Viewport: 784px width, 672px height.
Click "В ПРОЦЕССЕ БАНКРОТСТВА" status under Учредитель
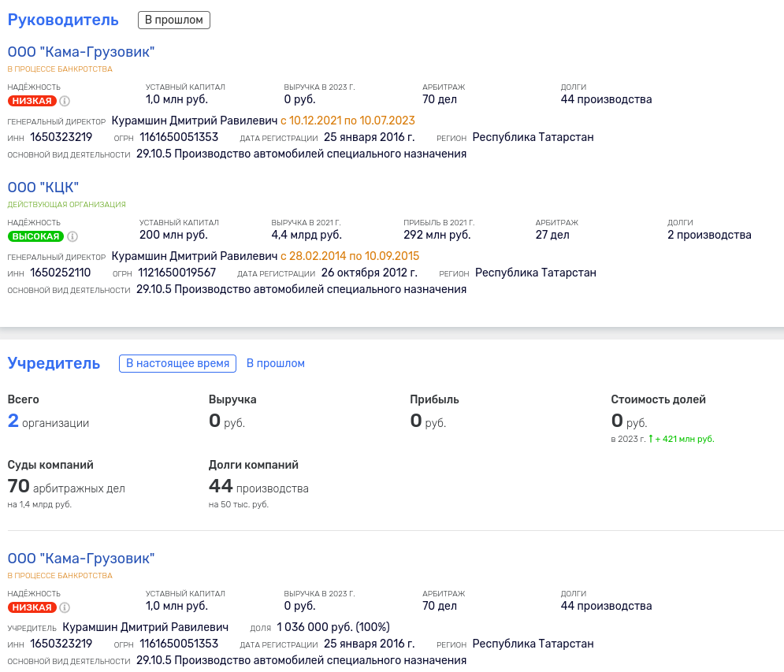(x=60, y=576)
